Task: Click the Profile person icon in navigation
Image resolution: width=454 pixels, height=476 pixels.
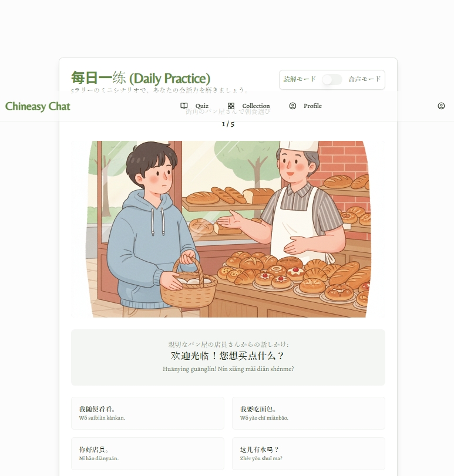Action: tap(292, 106)
